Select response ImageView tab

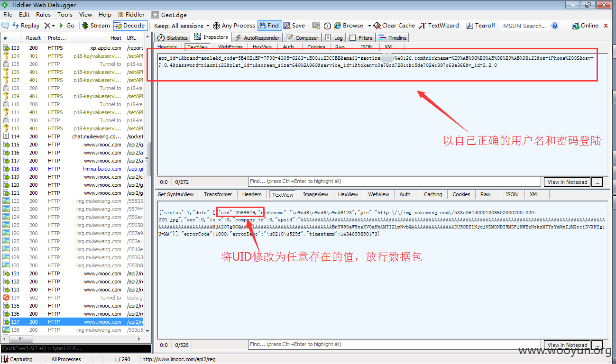pos(315,194)
